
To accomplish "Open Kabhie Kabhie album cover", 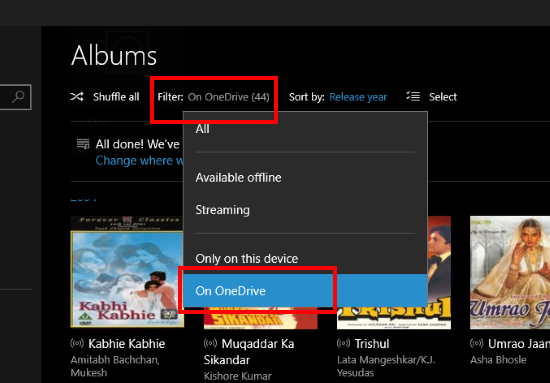I will tap(127, 272).
